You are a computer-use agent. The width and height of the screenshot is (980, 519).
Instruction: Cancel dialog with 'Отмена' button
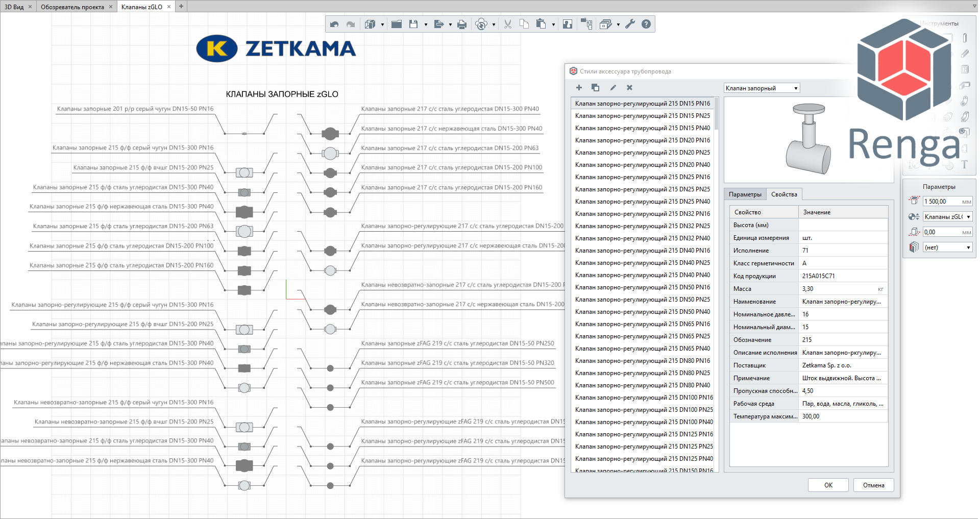coord(873,485)
